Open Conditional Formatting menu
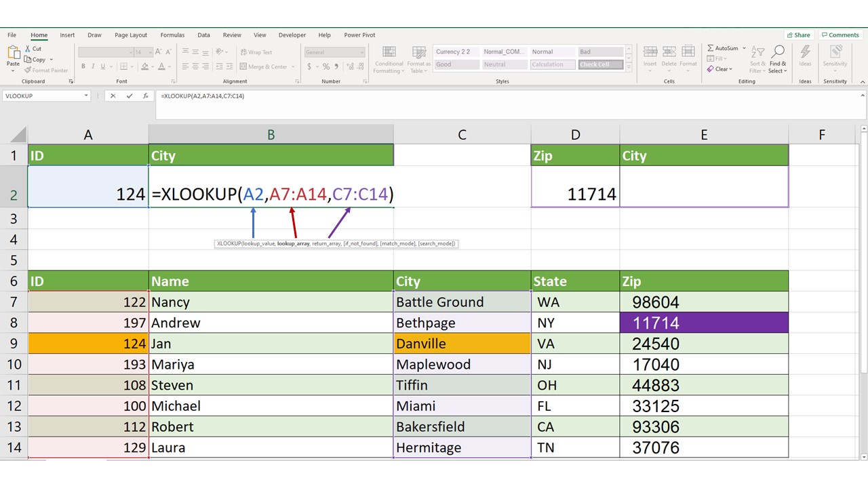The width and height of the screenshot is (868, 488). [389, 60]
